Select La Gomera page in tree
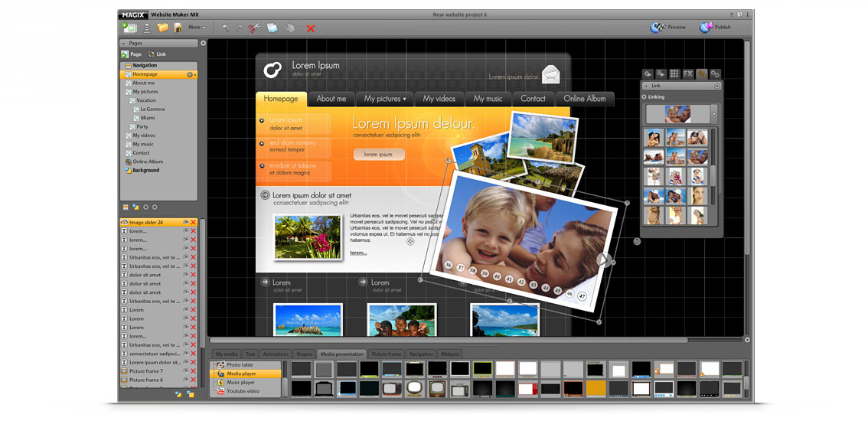 [152, 109]
